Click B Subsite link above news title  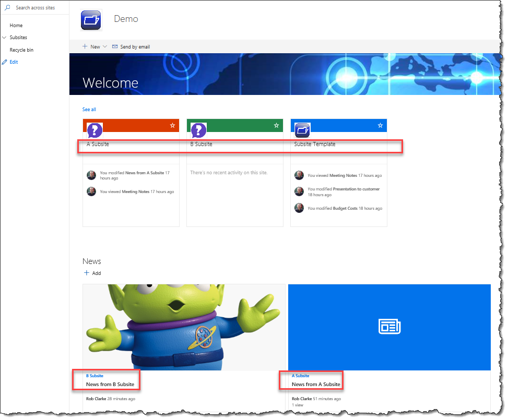pos(94,376)
